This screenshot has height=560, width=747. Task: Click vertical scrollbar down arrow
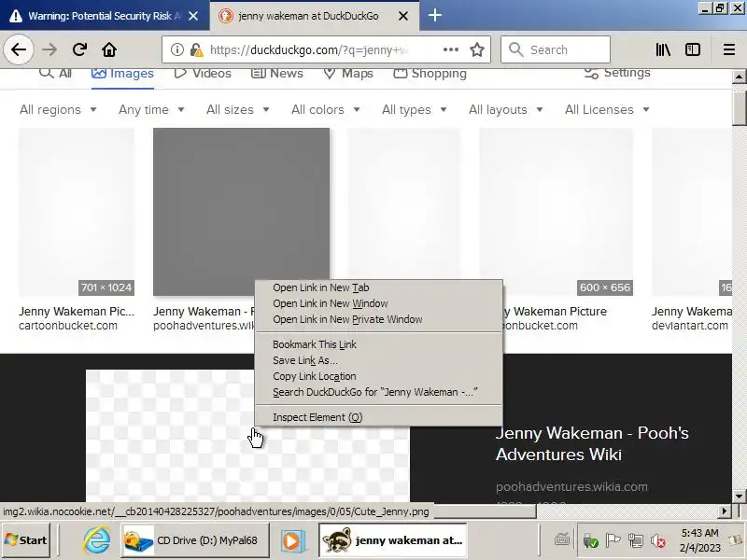739,497
